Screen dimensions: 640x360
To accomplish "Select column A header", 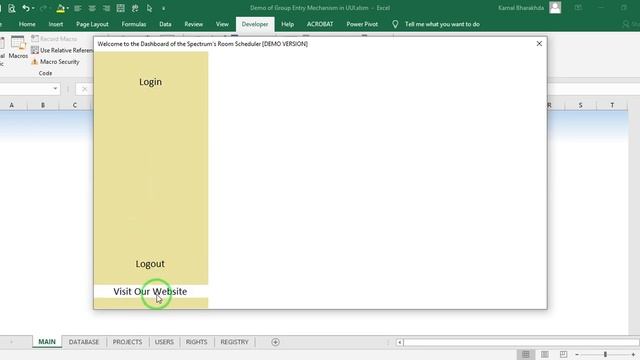I will 11,105.
